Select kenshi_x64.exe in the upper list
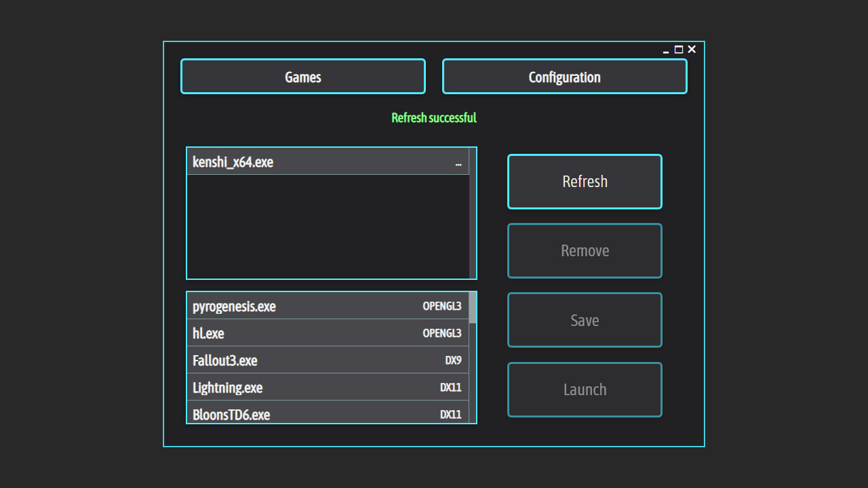The image size is (868, 488). [x=233, y=162]
